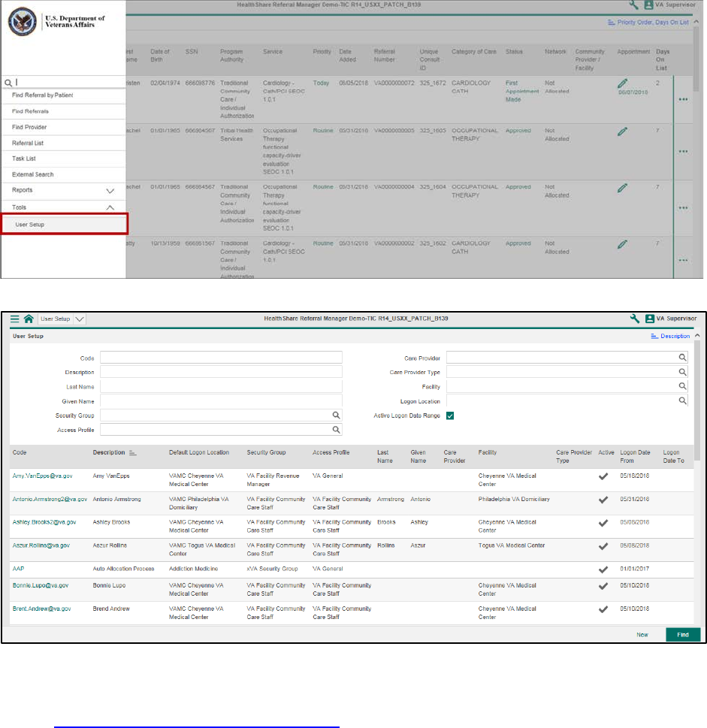
Task: Click the Description sort link at top right
Action: [675, 336]
